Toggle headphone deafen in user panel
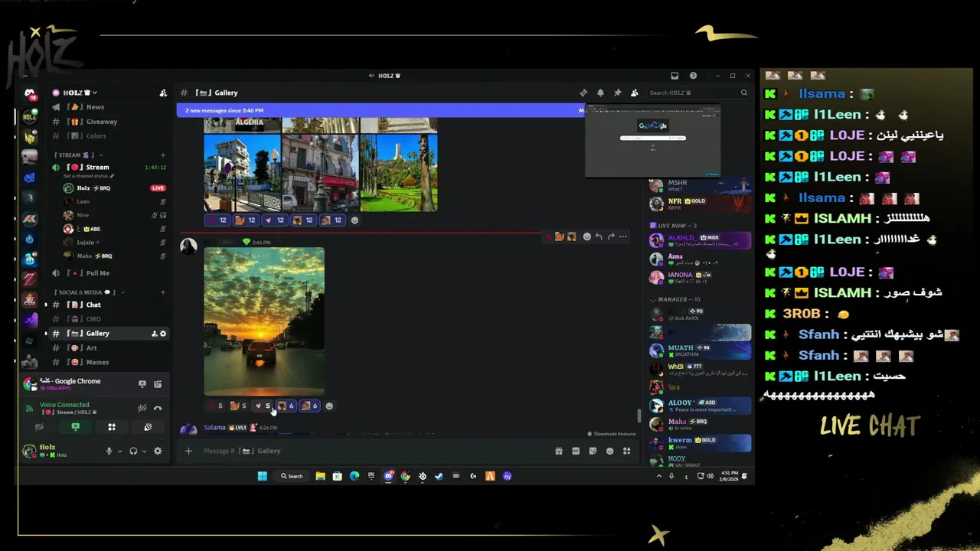The width and height of the screenshot is (980, 551). 133,451
